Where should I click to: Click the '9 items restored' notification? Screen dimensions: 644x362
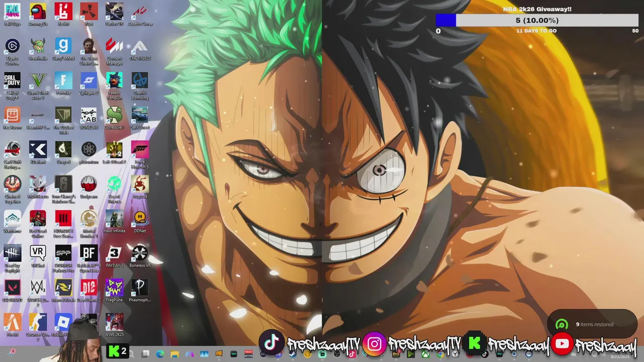[592, 324]
